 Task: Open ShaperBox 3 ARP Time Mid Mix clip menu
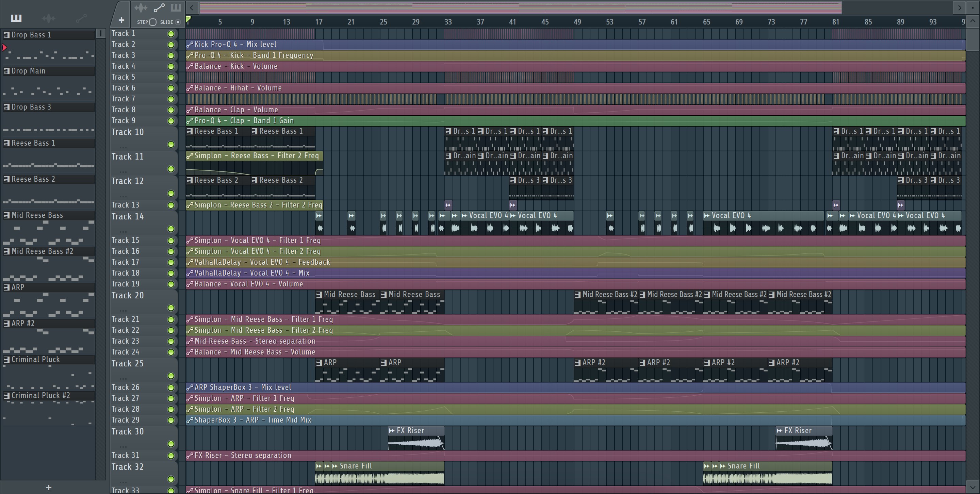coord(190,420)
